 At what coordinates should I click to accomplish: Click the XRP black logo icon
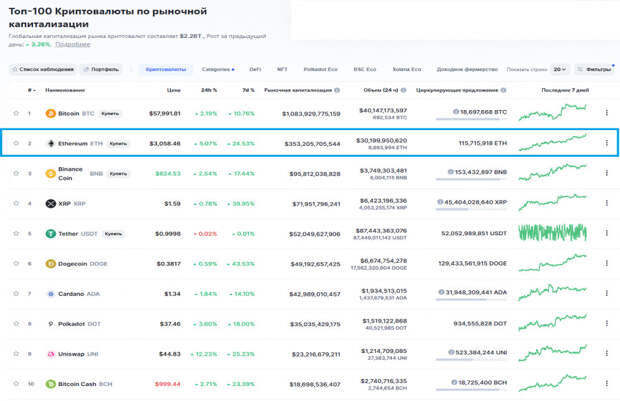pos(51,204)
